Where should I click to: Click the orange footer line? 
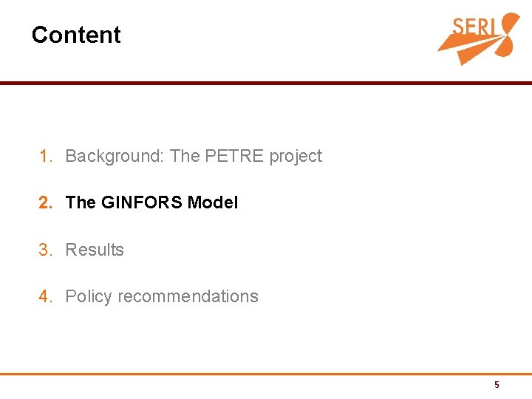click(266, 374)
